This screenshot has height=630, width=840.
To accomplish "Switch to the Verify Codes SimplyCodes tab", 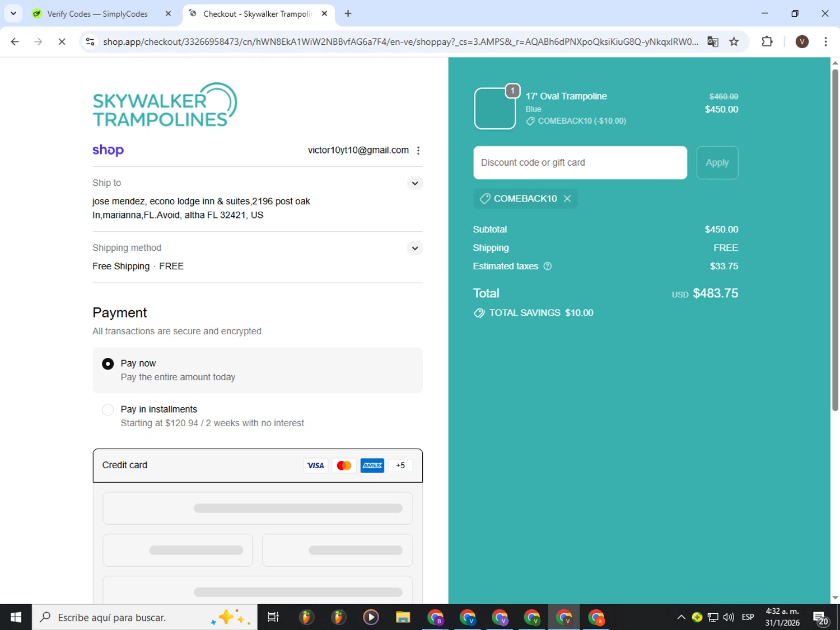I will [x=98, y=14].
